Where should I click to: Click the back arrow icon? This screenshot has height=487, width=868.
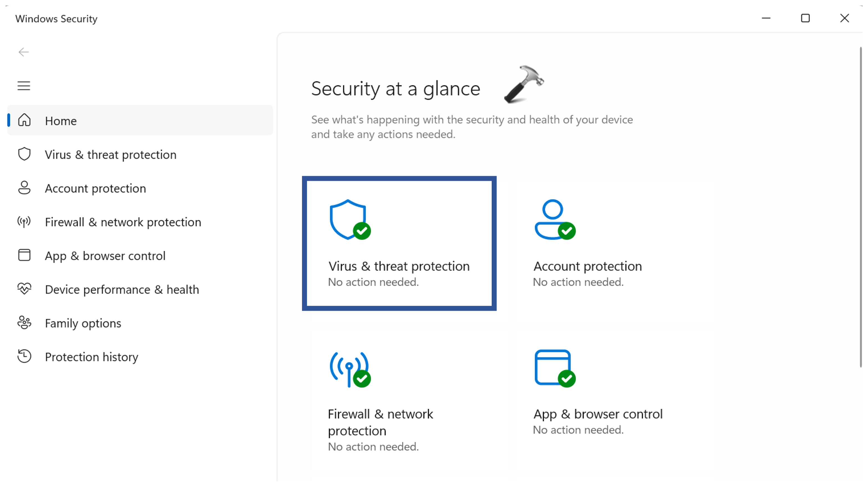pos(24,52)
